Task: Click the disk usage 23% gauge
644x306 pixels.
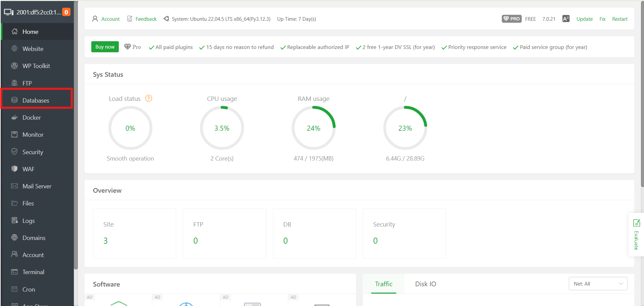Action: [405, 128]
